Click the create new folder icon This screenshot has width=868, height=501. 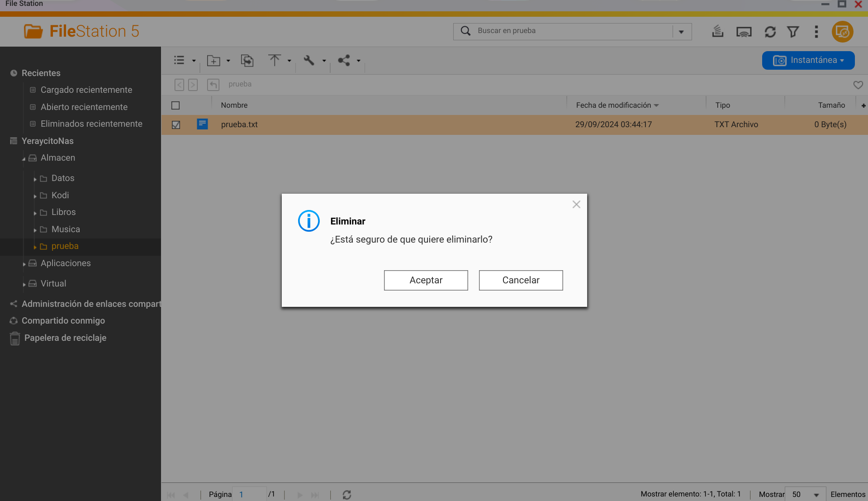[x=213, y=61]
